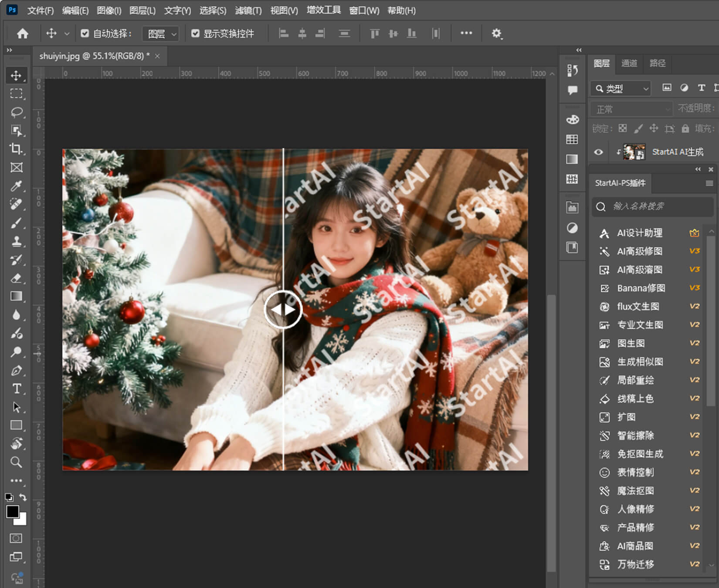Hide the StartAI AI生成 layer

pyautogui.click(x=599, y=152)
